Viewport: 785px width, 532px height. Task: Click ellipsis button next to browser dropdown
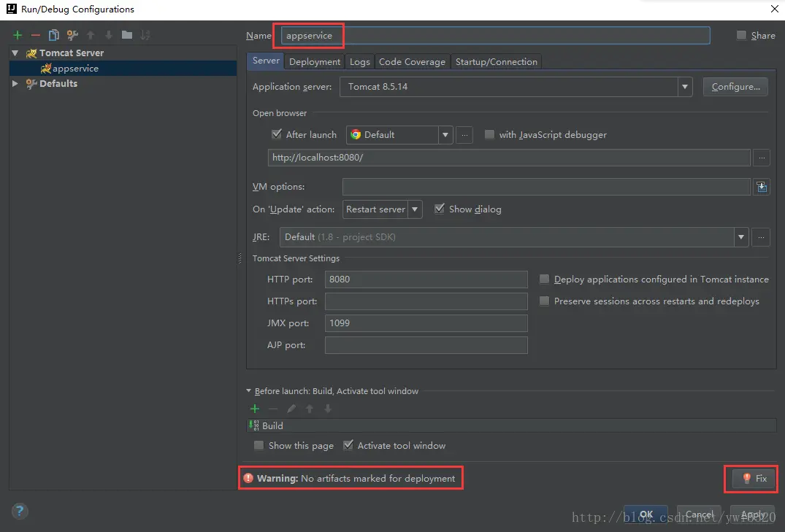(464, 134)
